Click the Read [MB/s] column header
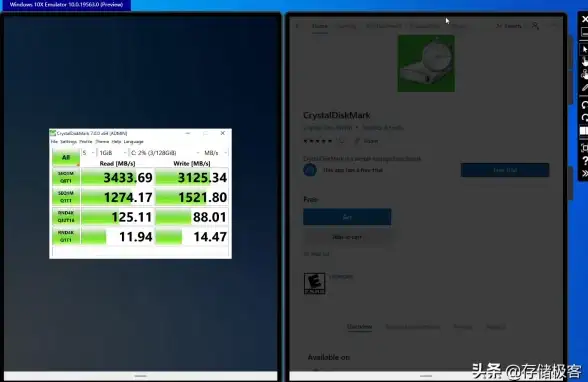Image resolution: width=588 pixels, height=382 pixels. [x=117, y=163]
